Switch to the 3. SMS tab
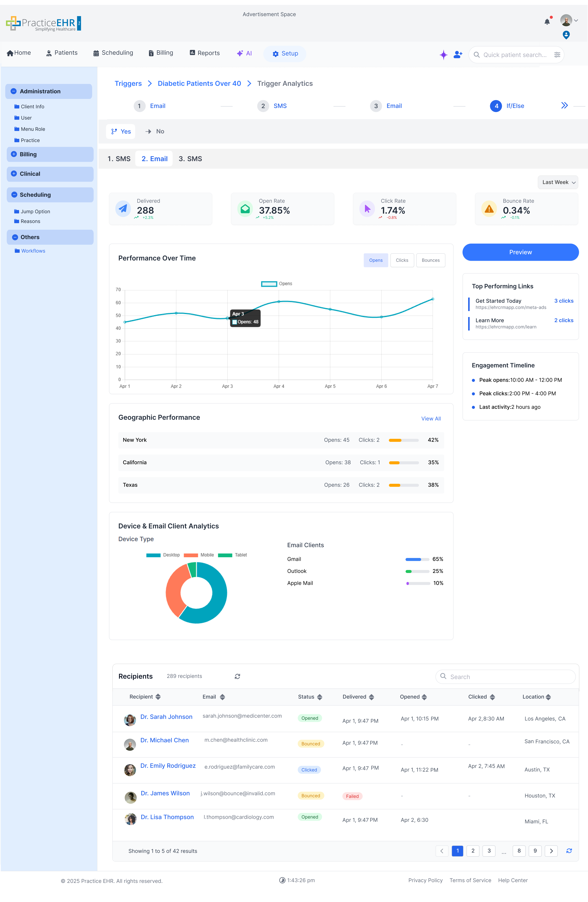588x902 pixels. click(190, 158)
